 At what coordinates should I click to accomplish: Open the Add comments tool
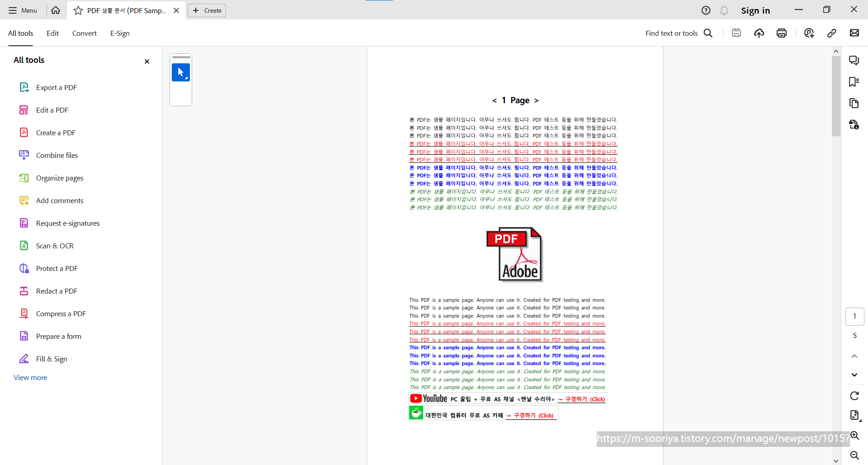pyautogui.click(x=52, y=200)
